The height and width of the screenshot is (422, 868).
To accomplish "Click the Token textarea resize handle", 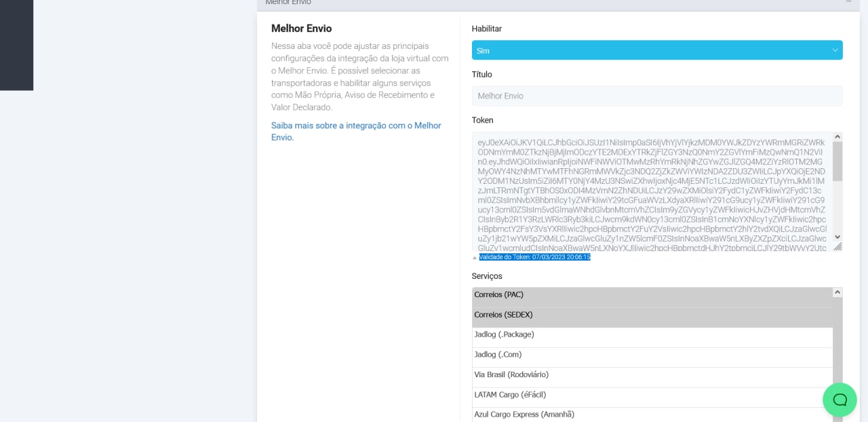I will (837, 247).
